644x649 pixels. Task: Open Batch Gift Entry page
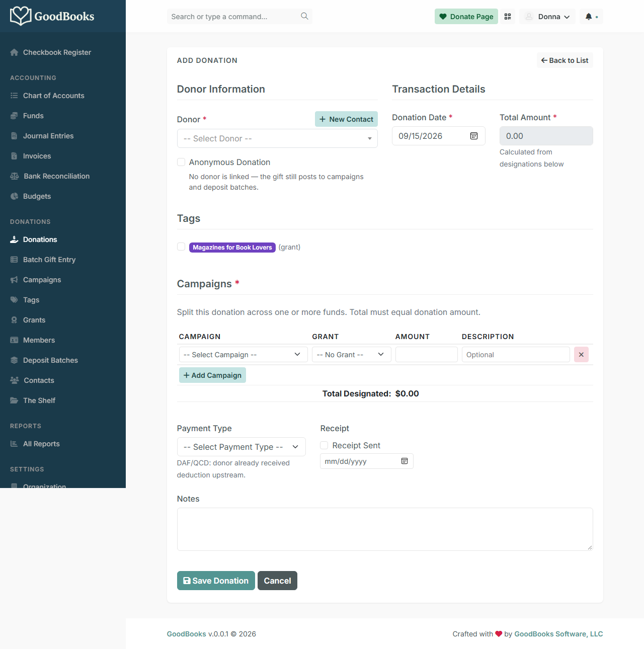pos(49,260)
